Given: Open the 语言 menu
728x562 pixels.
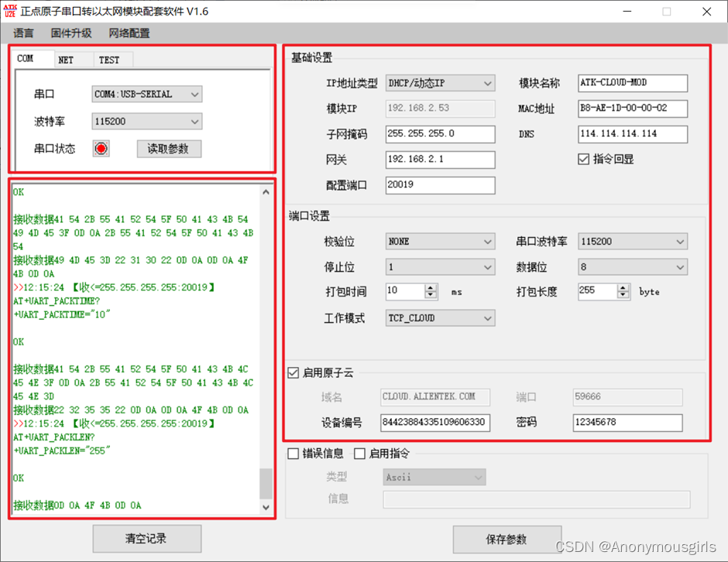Looking at the screenshot, I should point(24,33).
